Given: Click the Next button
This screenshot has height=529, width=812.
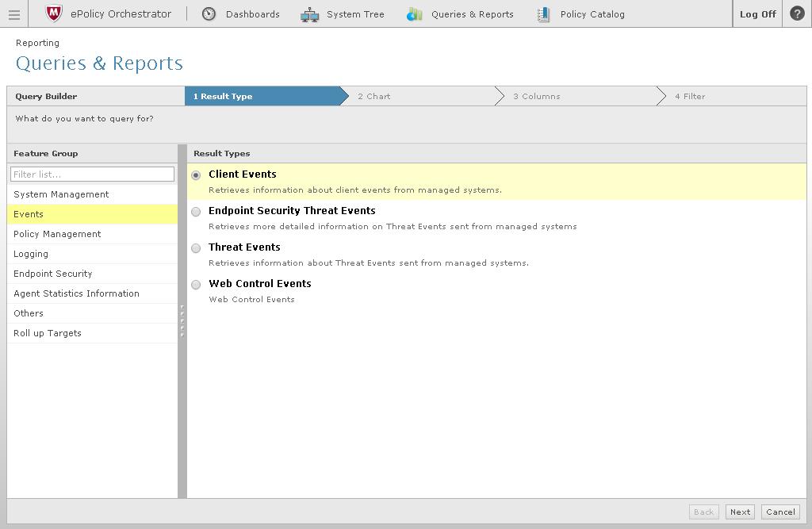Looking at the screenshot, I should click(x=740, y=512).
